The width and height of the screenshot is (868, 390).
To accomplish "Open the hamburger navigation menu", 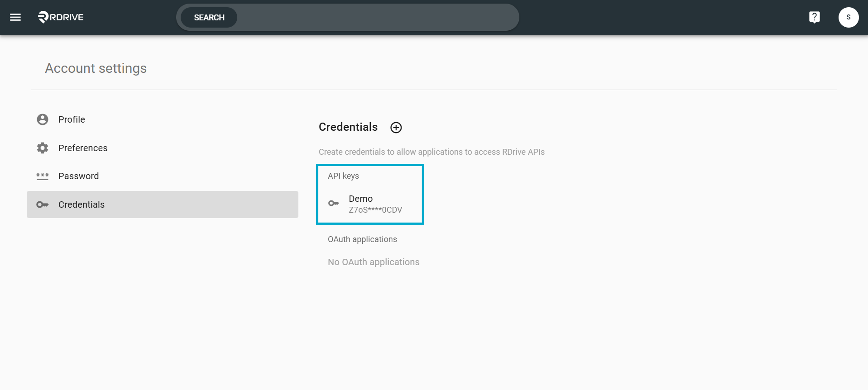I will 15,17.
